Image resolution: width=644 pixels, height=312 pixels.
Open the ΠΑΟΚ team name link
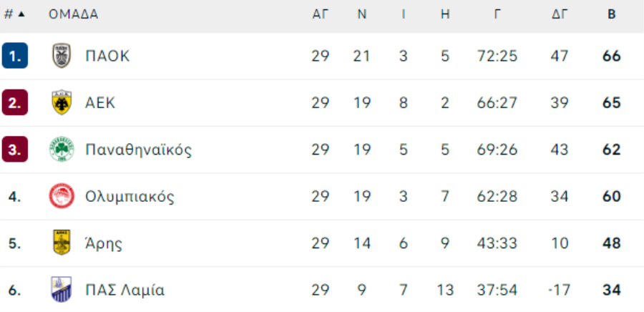tap(107, 56)
